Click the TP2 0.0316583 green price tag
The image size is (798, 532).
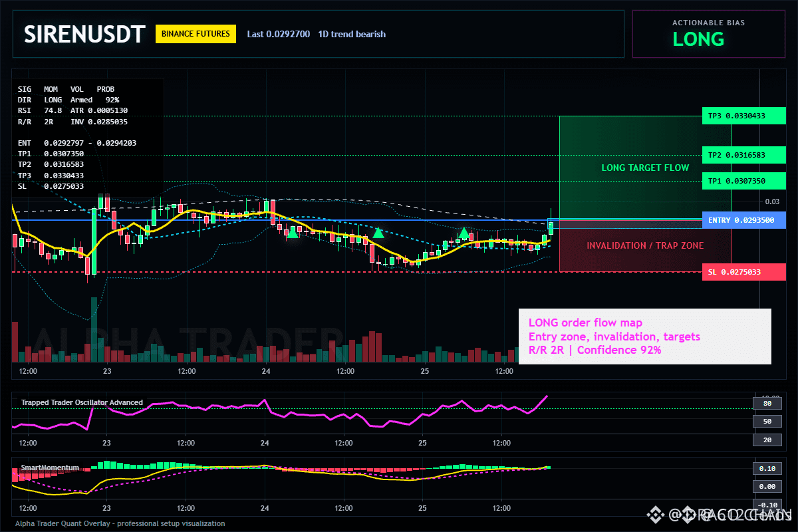(x=744, y=155)
